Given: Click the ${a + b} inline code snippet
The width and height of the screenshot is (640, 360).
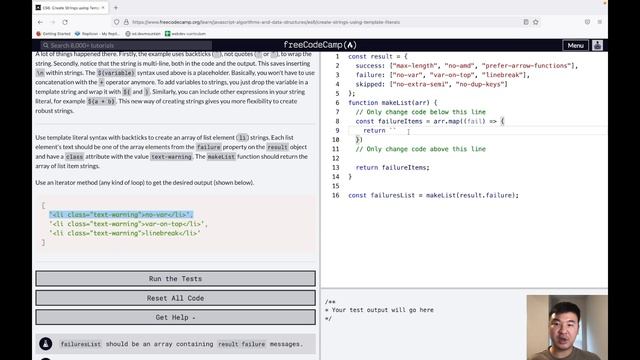Looking at the screenshot, I should click(101, 101).
